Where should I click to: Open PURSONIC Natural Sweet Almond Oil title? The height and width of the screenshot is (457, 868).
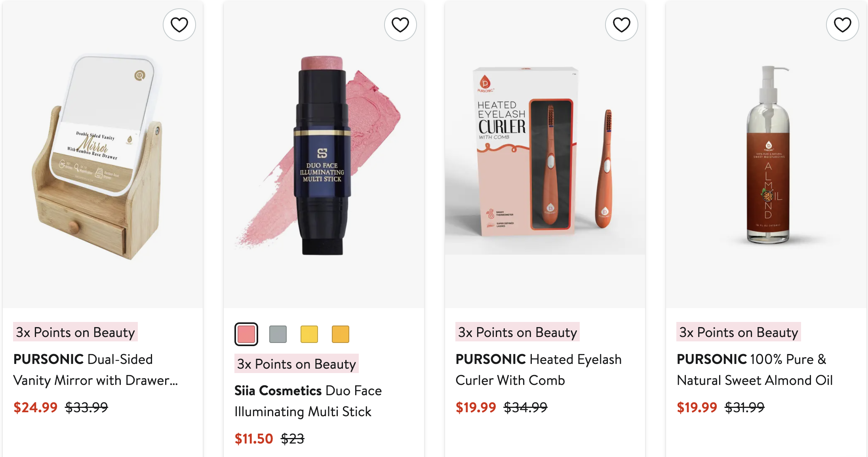tap(754, 369)
